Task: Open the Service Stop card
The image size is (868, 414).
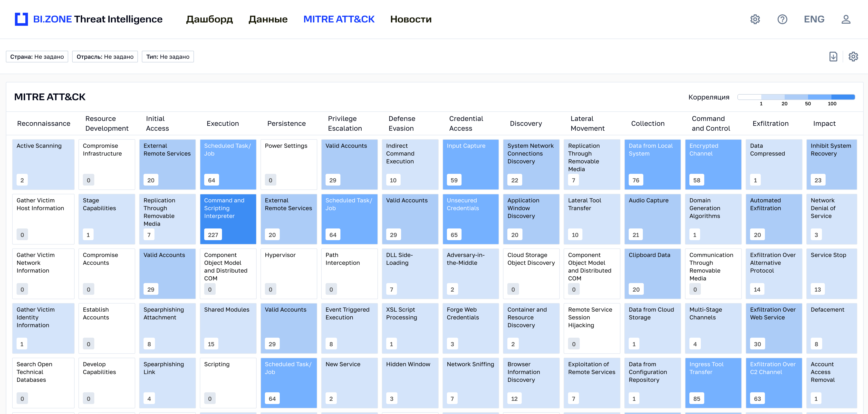Action: (x=832, y=274)
